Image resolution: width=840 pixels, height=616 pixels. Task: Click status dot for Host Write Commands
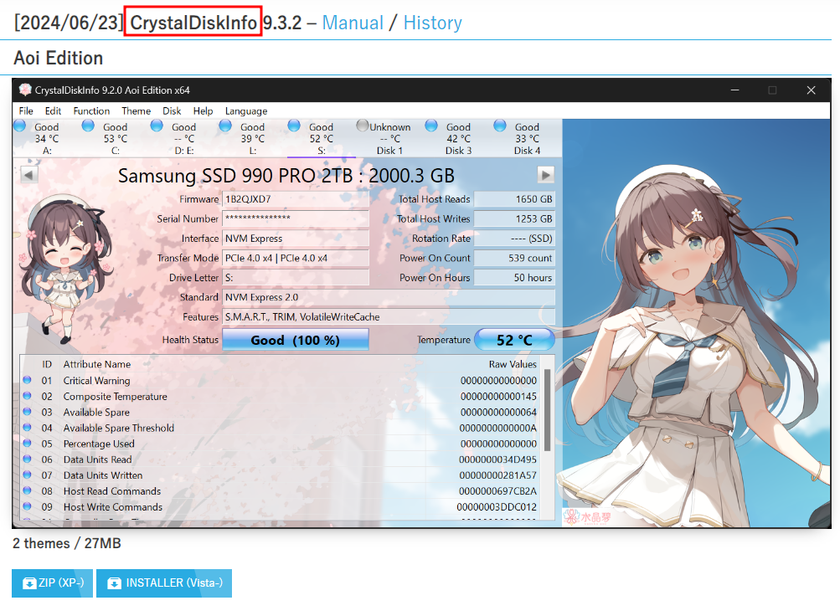27,506
